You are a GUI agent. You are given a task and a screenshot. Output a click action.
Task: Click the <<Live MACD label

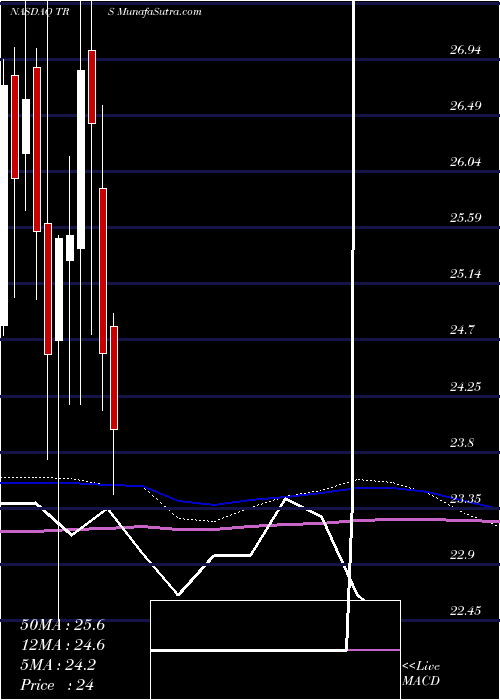(421, 674)
